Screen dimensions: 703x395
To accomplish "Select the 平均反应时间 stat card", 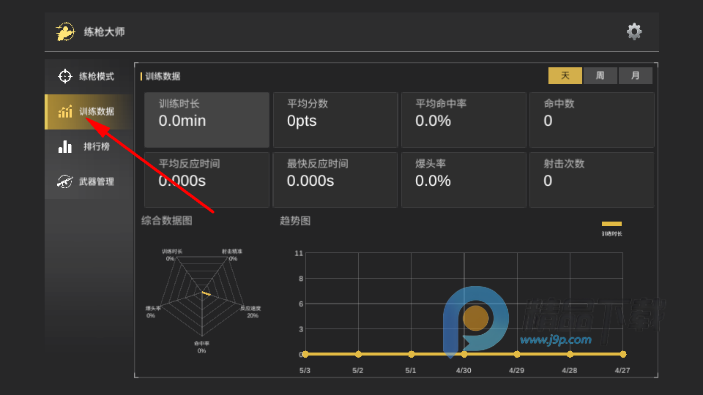I will tap(207, 180).
